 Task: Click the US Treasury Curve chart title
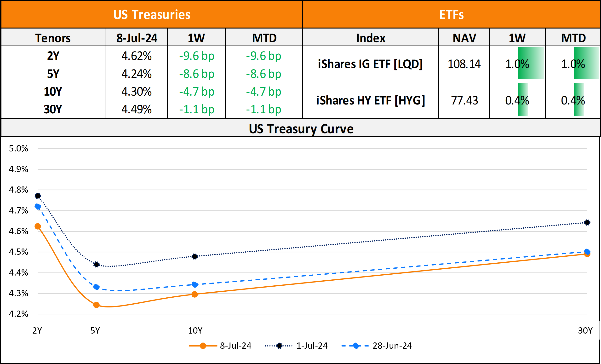(x=301, y=129)
